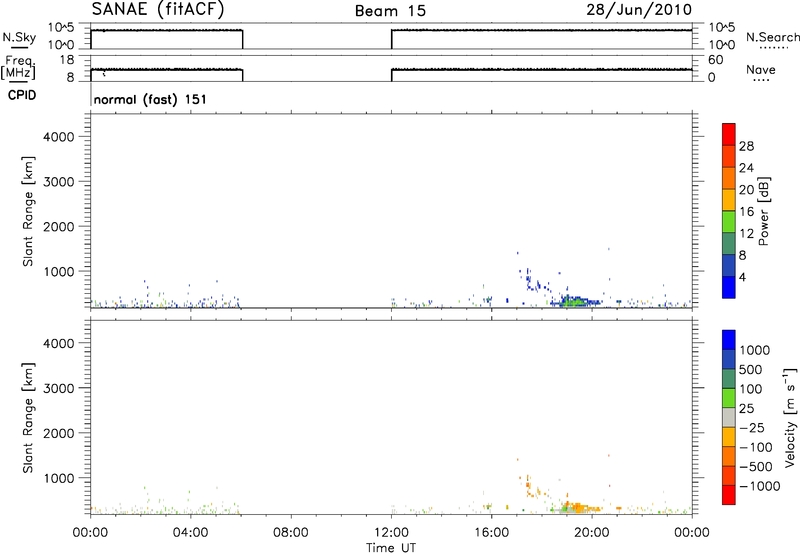
Task: Select the "normal (fast) 151" CPID text
Action: pos(150,99)
